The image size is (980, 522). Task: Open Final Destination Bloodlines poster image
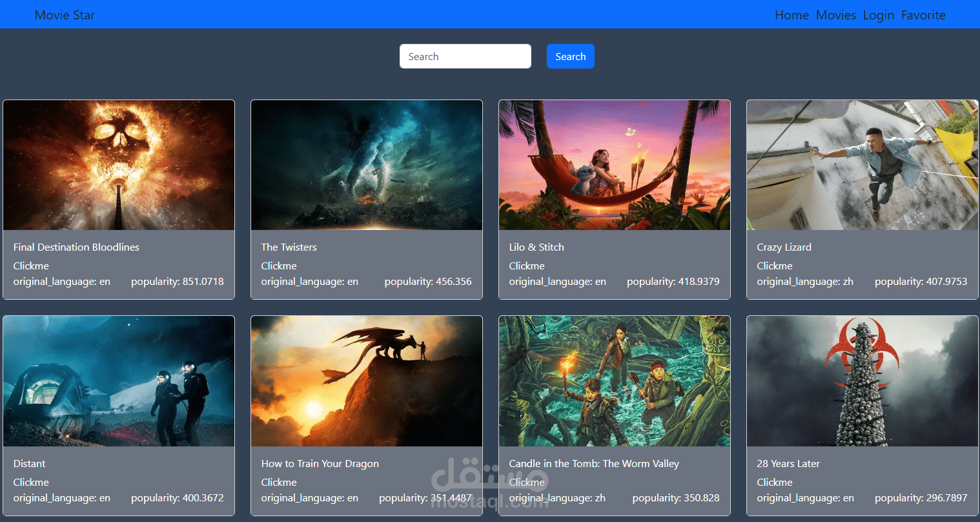[119, 165]
